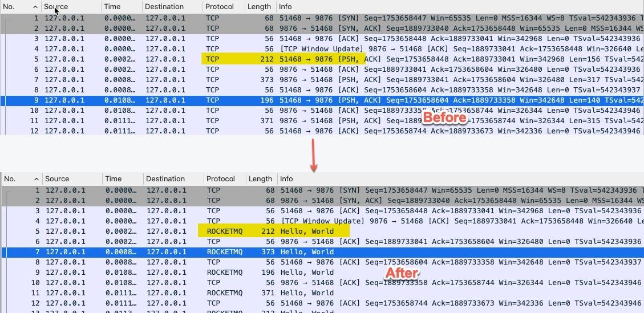Select packet 2 SYN, ACK in bottom list

click(x=322, y=201)
